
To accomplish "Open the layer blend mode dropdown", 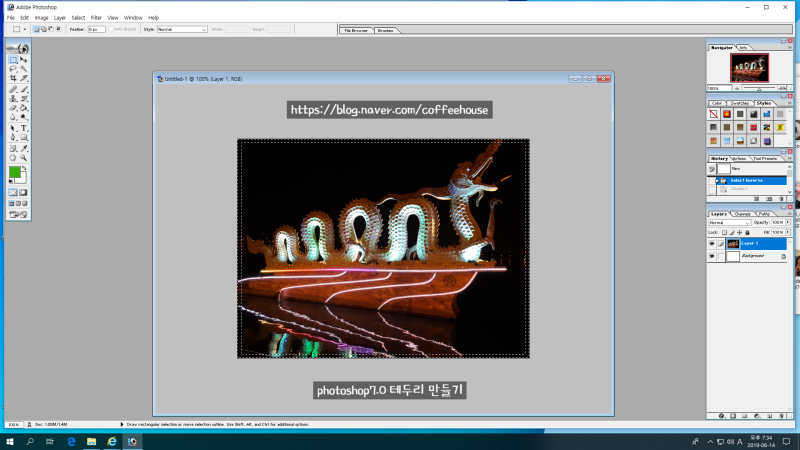I will coord(729,222).
